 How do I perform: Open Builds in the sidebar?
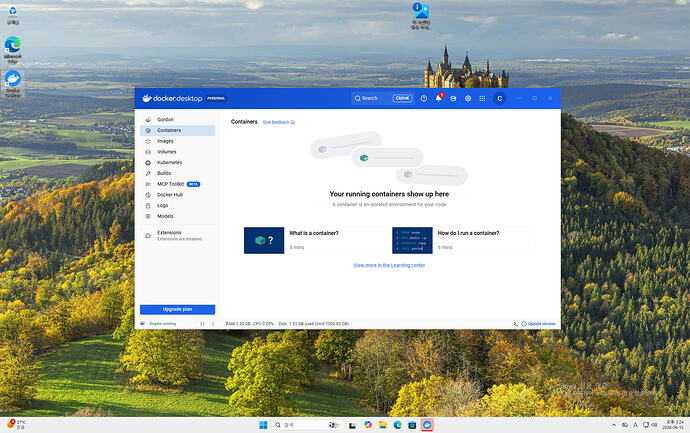point(177,173)
